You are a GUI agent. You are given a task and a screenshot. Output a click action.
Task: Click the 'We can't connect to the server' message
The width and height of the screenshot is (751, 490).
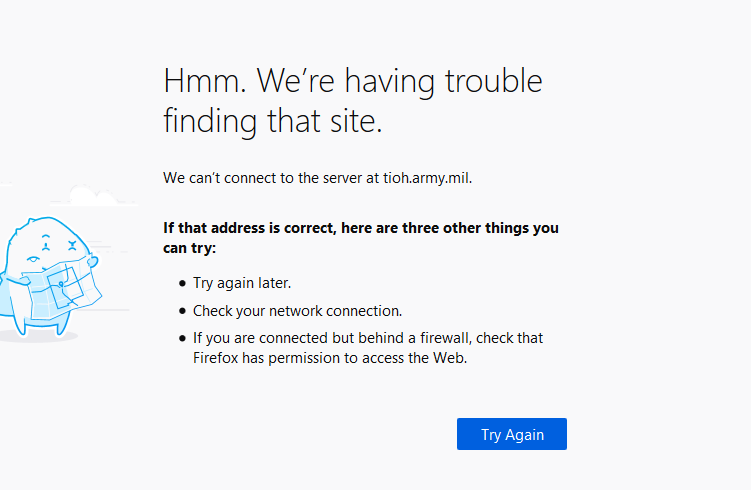[270, 178]
